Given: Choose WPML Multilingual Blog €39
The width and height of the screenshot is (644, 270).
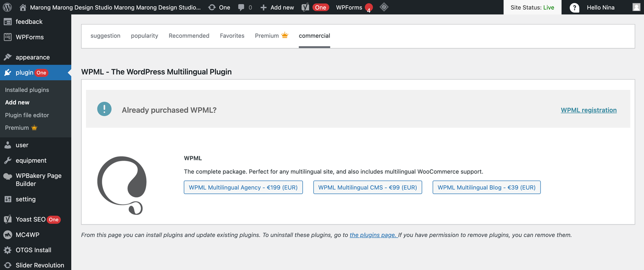Looking at the screenshot, I should 486,187.
